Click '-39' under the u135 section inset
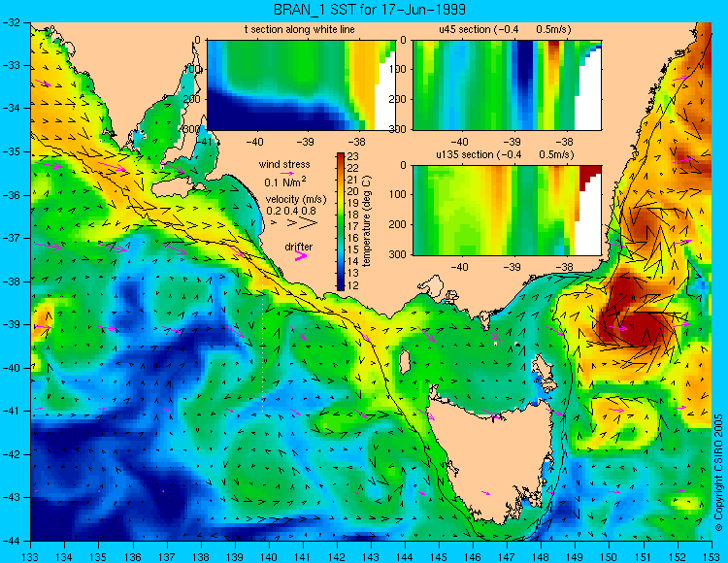728x563 pixels. click(x=512, y=267)
